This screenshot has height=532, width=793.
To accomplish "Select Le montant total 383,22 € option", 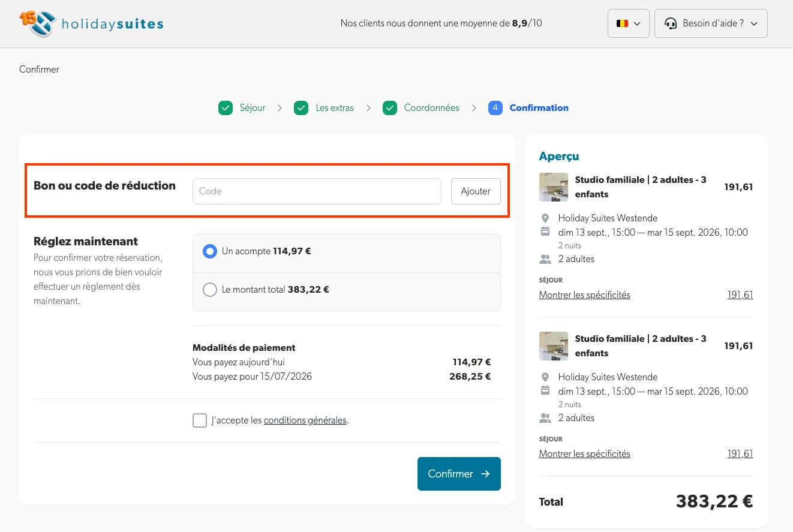I will [x=347, y=291].
